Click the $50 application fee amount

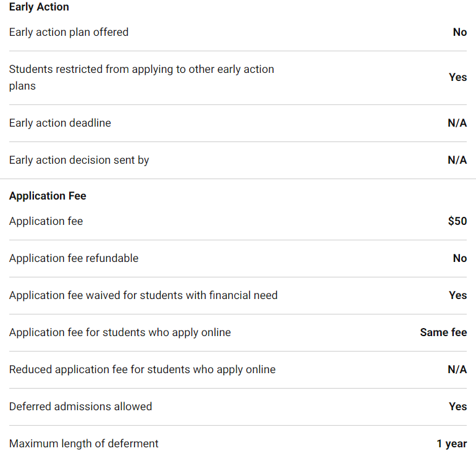[457, 221]
